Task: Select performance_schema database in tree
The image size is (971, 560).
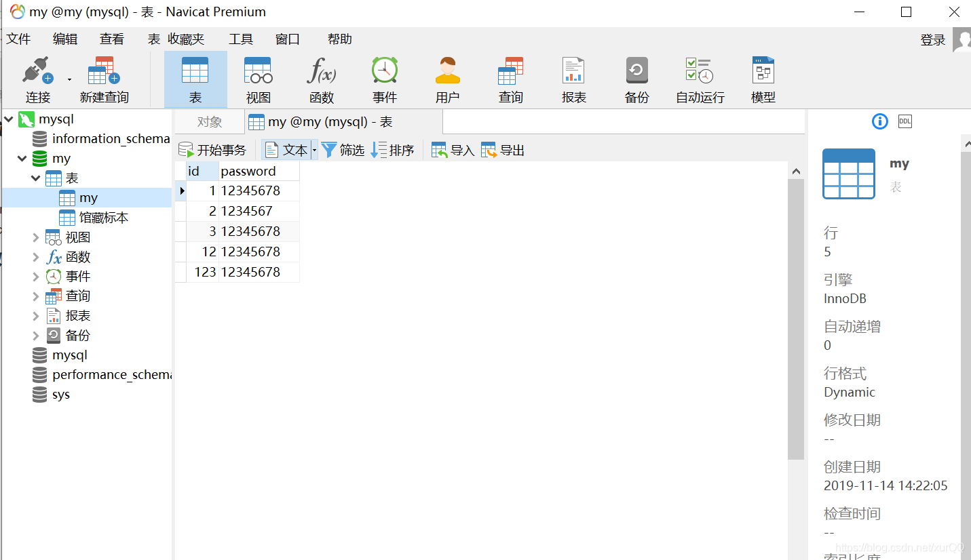Action: [101, 375]
